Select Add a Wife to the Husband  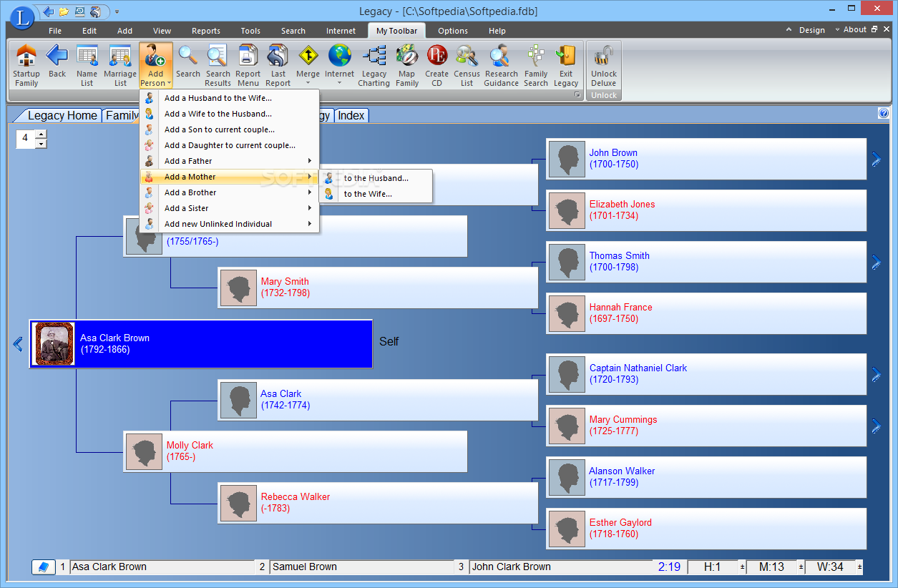point(229,114)
